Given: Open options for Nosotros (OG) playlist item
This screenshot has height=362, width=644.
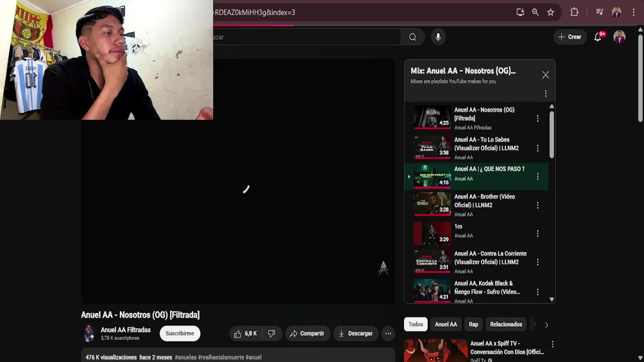Looking at the screenshot, I should [537, 119].
